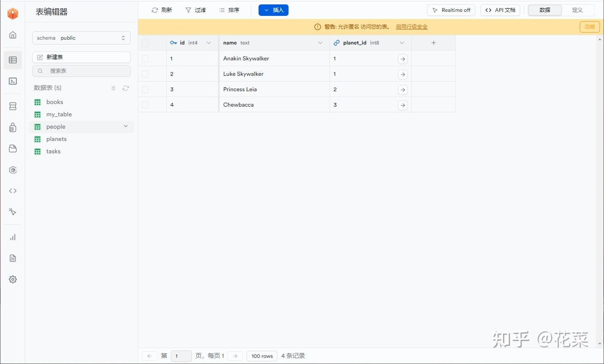This screenshot has height=364, width=604.
Task: Open the Home icon in sidebar
Action: [x=13, y=35]
